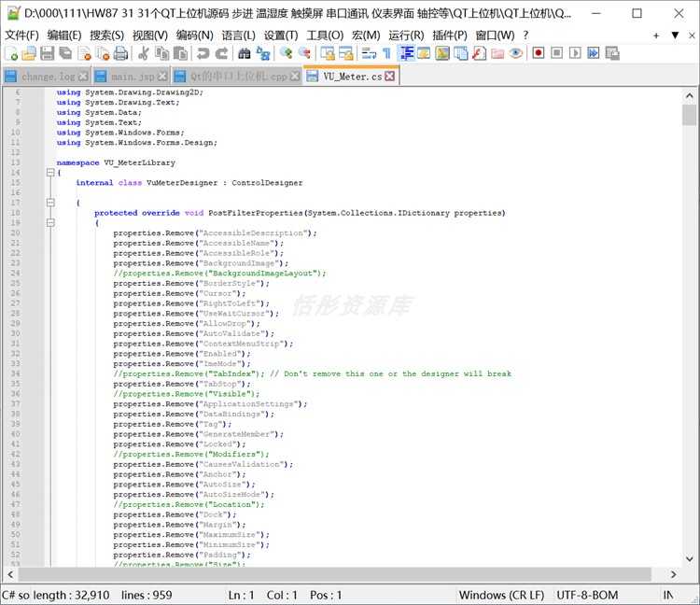Viewport: 700px width, 605px height.
Task: Close the VU_Meter.cs tab
Action: tap(390, 76)
